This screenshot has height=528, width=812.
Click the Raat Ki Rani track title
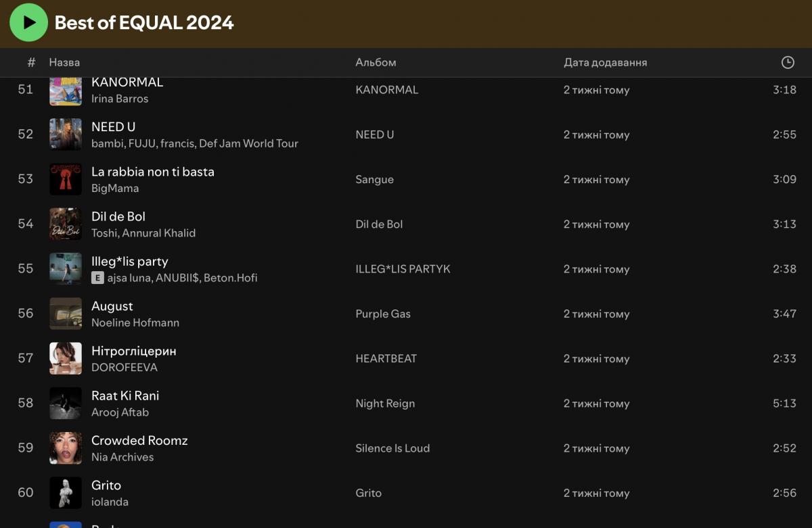click(x=125, y=395)
